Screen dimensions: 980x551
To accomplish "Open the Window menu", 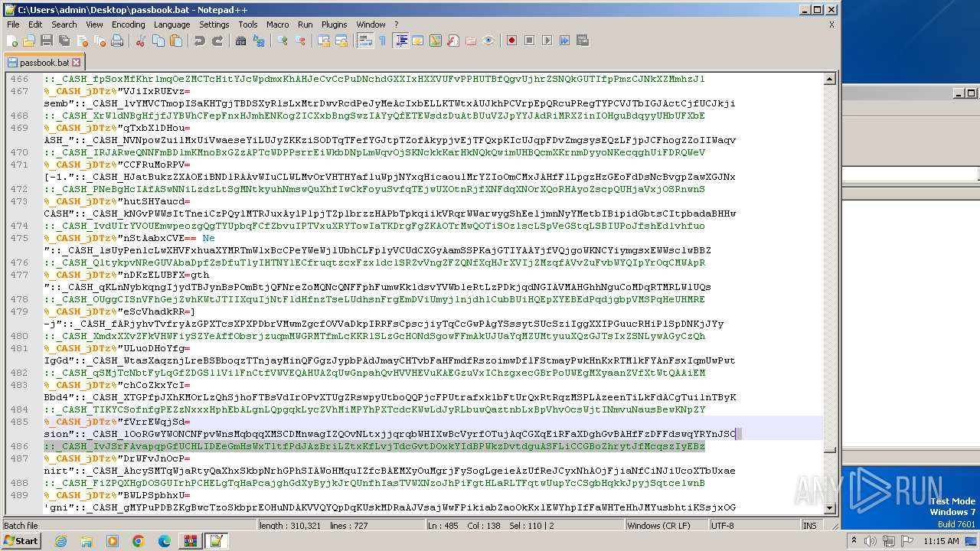I will coord(371,24).
